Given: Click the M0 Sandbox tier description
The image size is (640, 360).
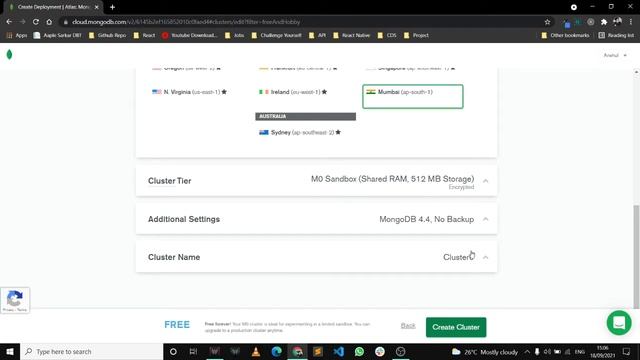Looking at the screenshot, I should (392, 179).
